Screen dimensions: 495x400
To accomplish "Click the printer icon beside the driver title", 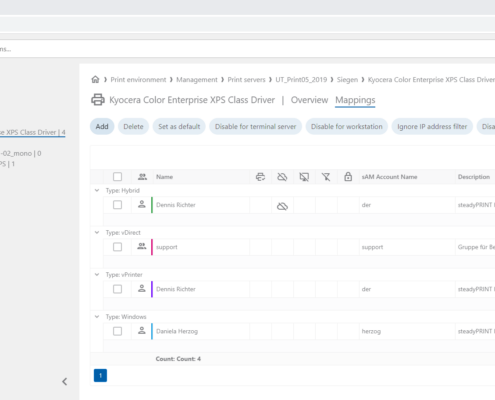I will [98, 100].
